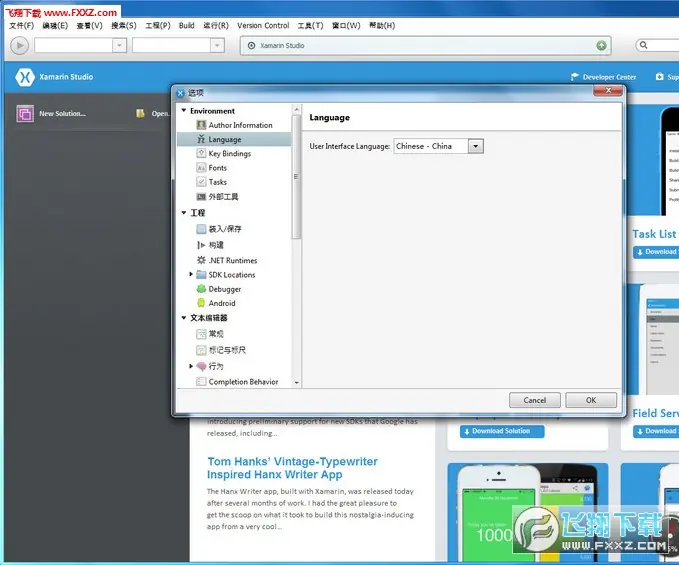The image size is (679, 565).
Task: Open the 文件(F) menu
Action: [22, 26]
